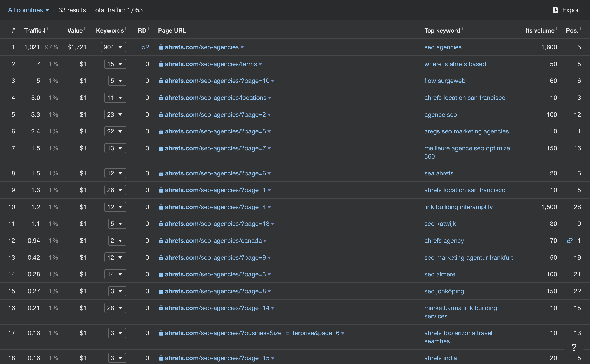Click the 'marketkarma link building services' keyword
The width and height of the screenshot is (590, 364).
tap(460, 312)
